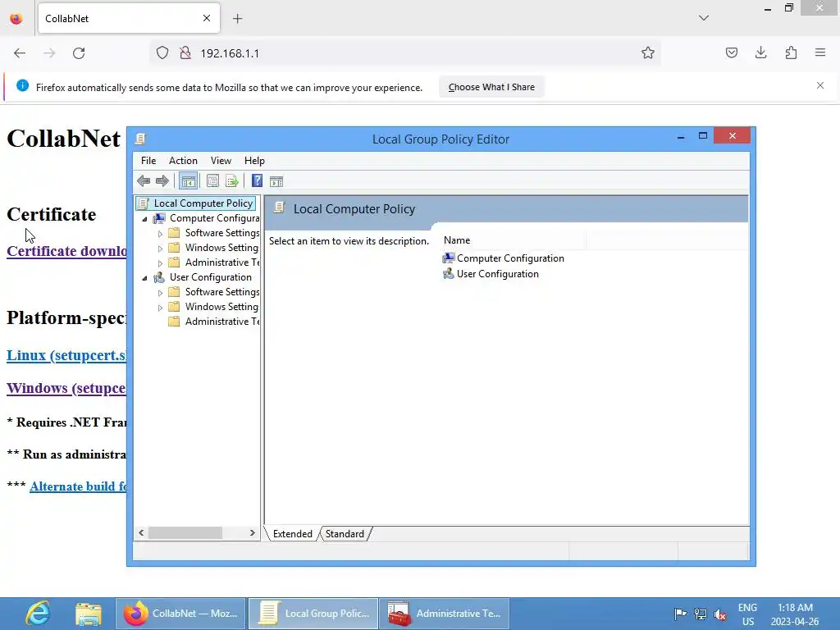Open the File menu
This screenshot has height=630, width=840.
(148, 161)
